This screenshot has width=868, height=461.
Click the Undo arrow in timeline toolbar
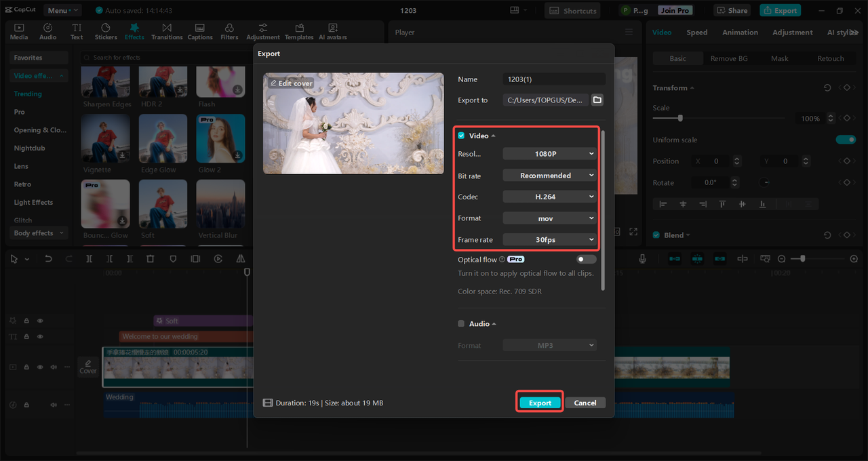click(x=48, y=259)
